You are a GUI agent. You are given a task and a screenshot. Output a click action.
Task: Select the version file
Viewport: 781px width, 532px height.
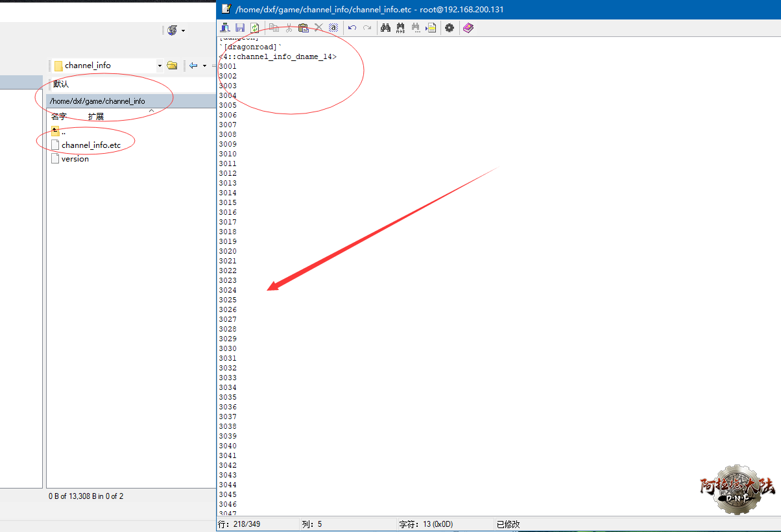75,159
